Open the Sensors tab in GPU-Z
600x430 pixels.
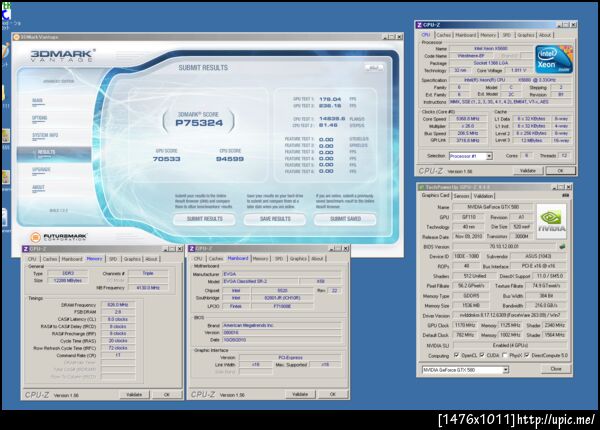pos(461,196)
